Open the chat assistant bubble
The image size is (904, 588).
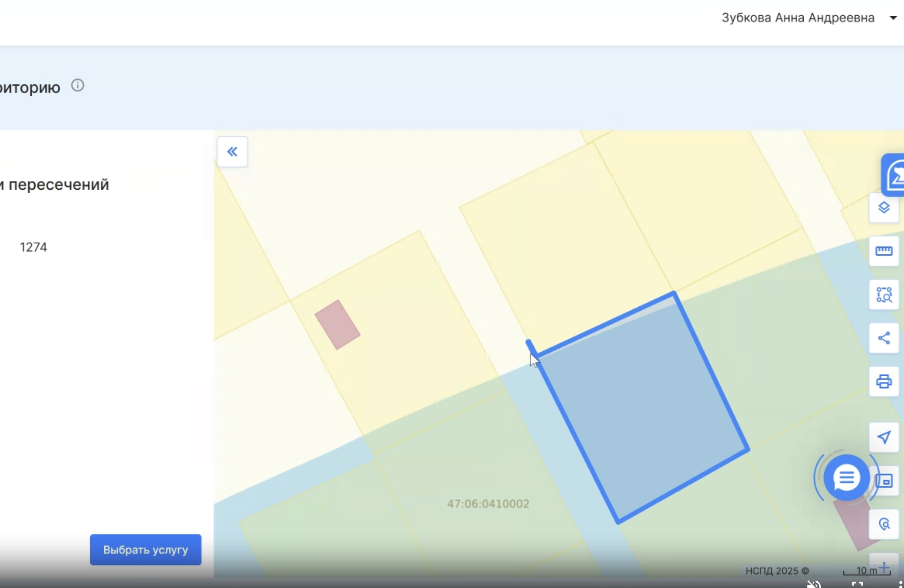pyautogui.click(x=846, y=478)
